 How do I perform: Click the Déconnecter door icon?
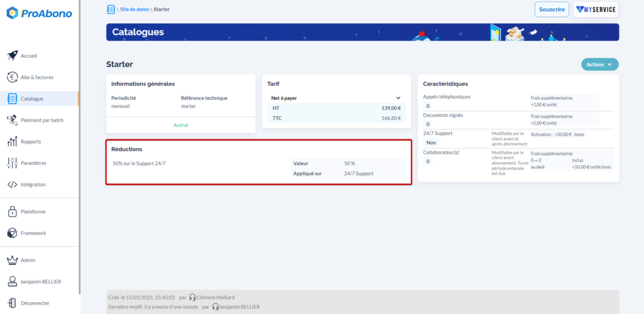(x=13, y=303)
